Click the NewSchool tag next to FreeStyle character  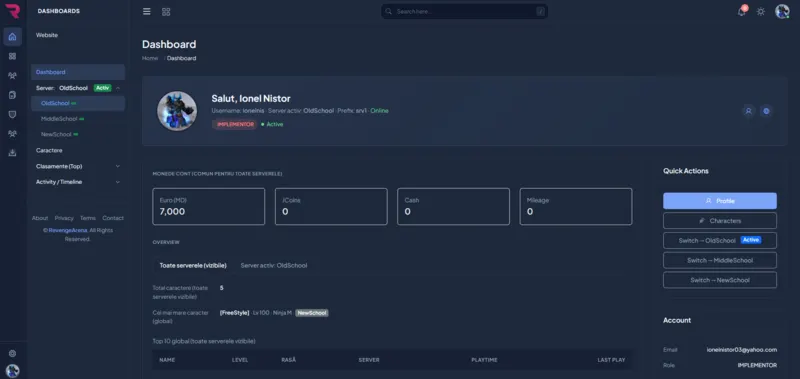pos(312,313)
